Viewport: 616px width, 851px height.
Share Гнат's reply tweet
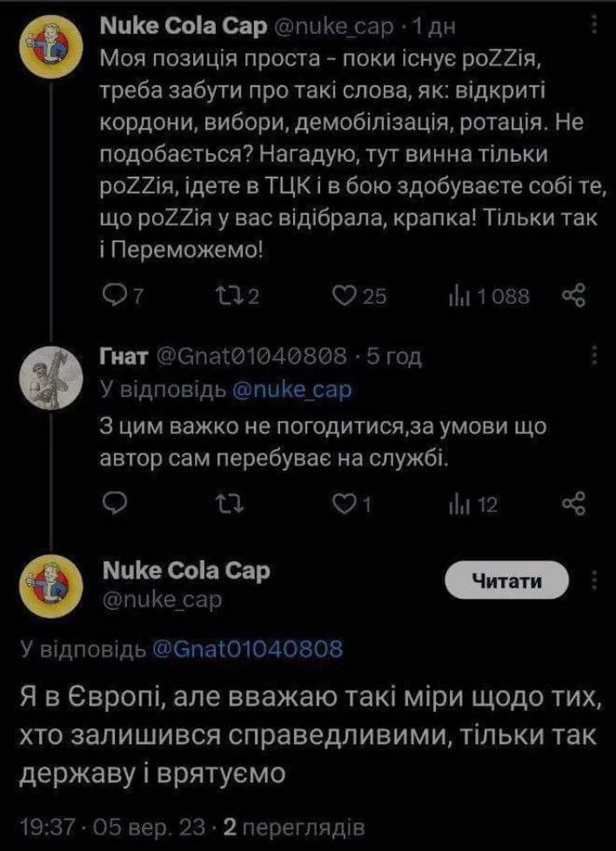573,503
